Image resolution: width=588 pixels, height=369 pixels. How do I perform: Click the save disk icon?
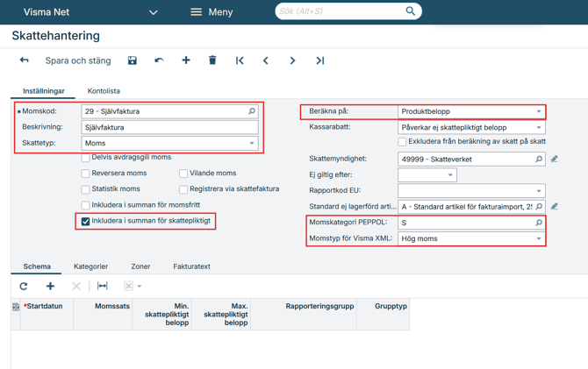133,60
